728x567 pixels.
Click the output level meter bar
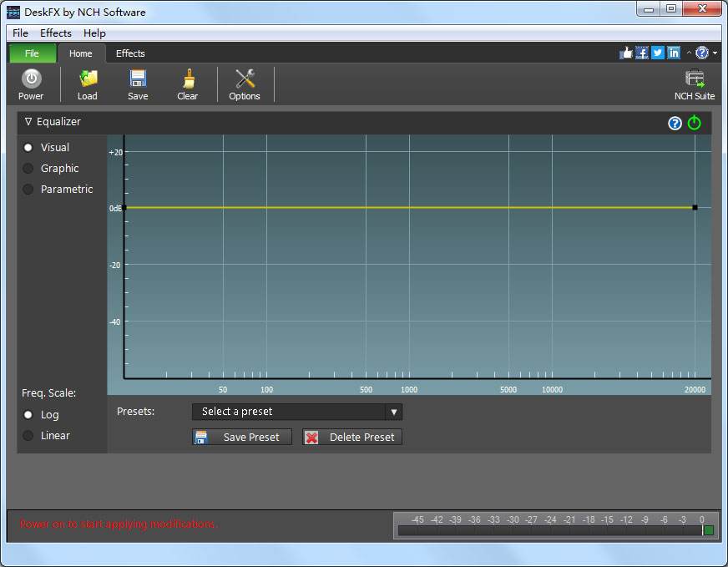pos(555,531)
